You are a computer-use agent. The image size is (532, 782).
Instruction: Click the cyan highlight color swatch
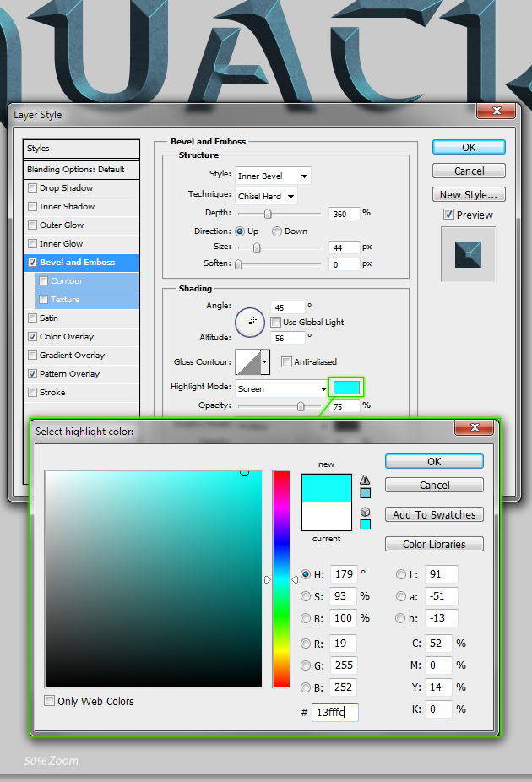point(347,388)
